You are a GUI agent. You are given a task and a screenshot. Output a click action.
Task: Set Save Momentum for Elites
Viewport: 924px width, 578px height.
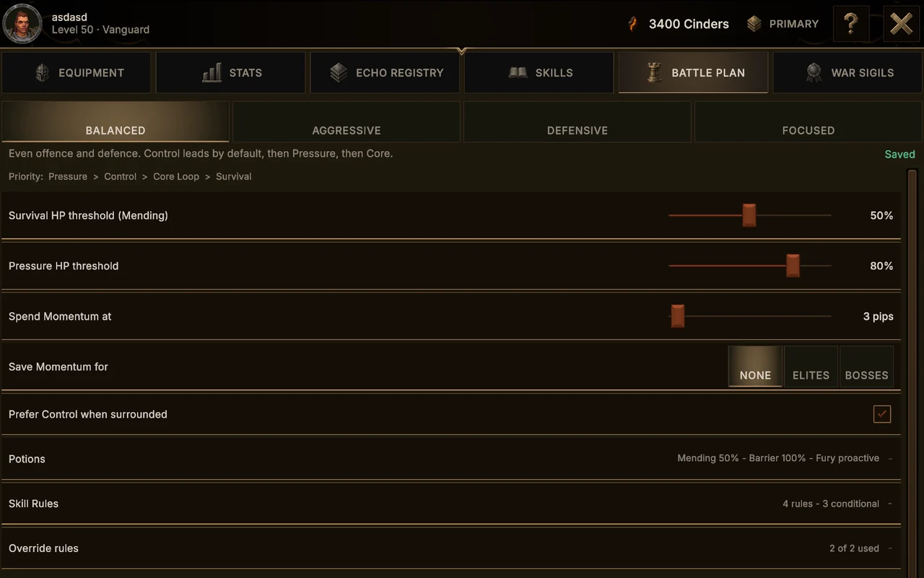pyautogui.click(x=811, y=366)
